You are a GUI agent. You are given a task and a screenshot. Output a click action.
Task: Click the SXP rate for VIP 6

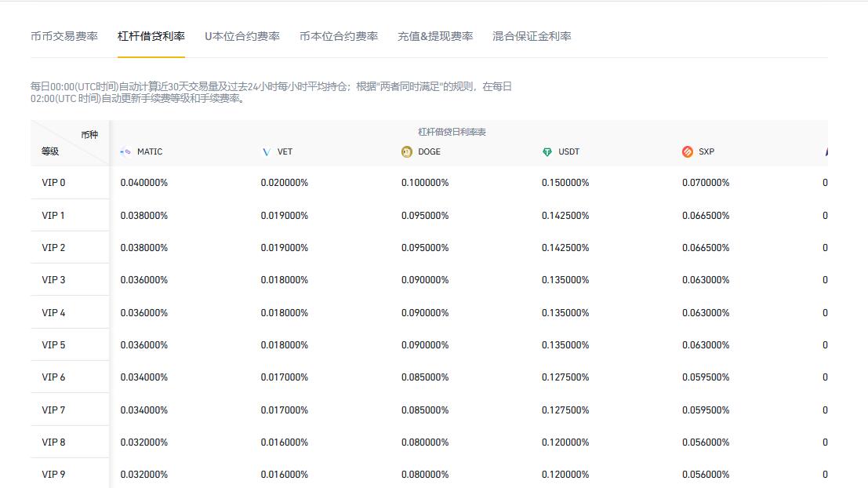click(705, 377)
